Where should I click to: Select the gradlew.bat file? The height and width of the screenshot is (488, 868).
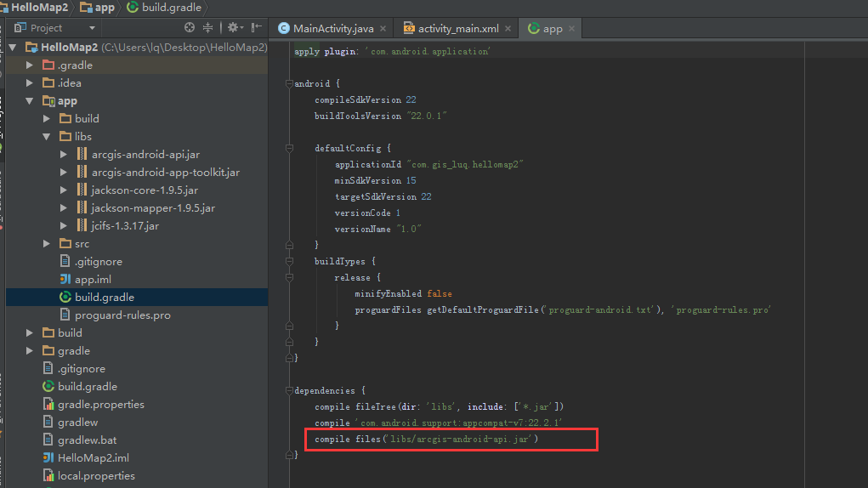[87, 440]
